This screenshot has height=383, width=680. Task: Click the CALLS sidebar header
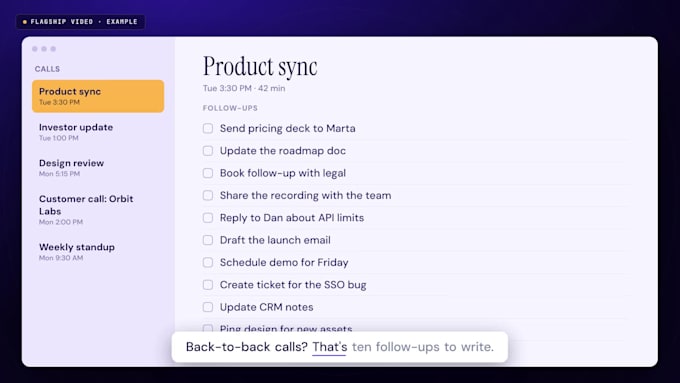point(47,69)
